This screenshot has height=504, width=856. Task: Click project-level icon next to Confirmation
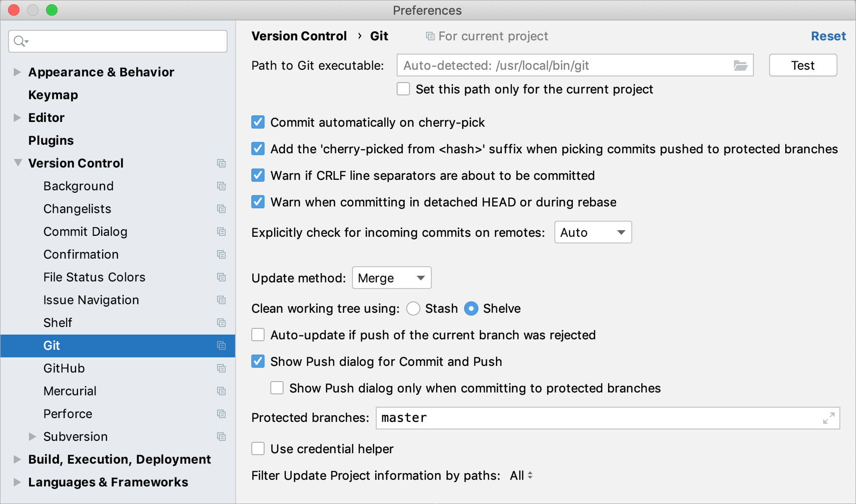click(221, 254)
